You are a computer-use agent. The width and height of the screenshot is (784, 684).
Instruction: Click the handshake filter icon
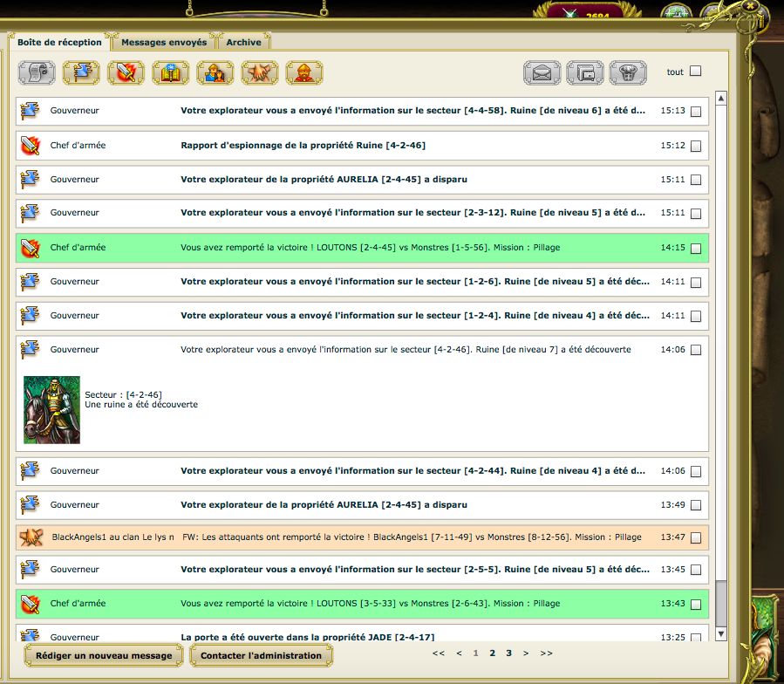click(x=260, y=72)
